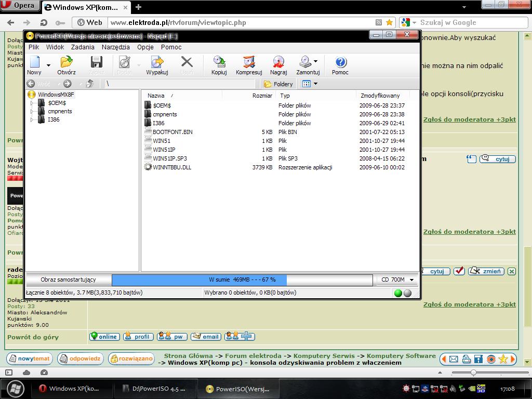Go up one folder level in PowerISO
Image resolution: width=532 pixels, height=399 pixels.
[89, 84]
